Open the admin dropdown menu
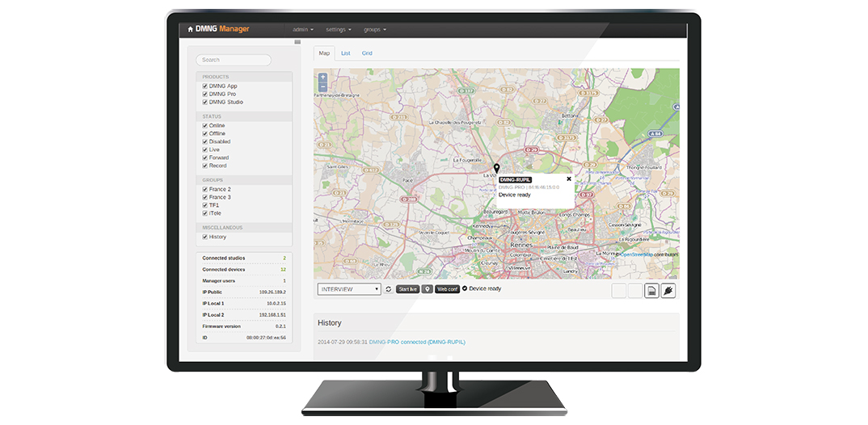 point(303,29)
